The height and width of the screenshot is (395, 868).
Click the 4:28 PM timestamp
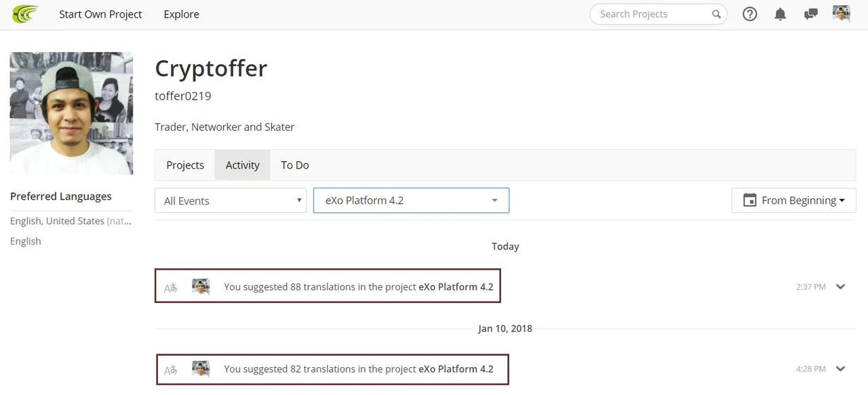[x=811, y=369]
